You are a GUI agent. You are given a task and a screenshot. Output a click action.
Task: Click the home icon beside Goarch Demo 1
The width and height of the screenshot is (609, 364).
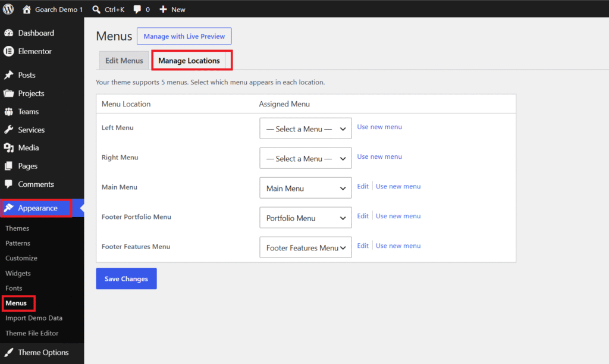26,10
